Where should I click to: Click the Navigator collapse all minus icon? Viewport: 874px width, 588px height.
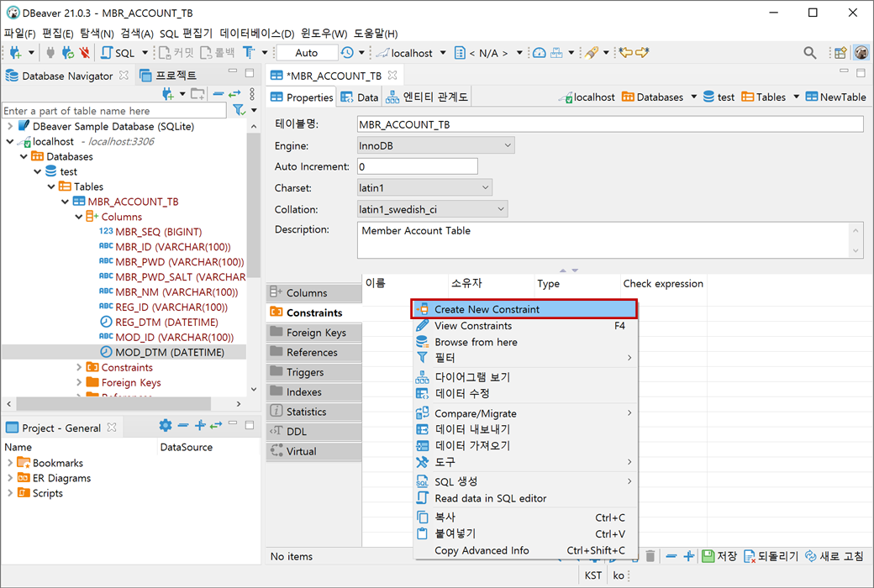218,94
